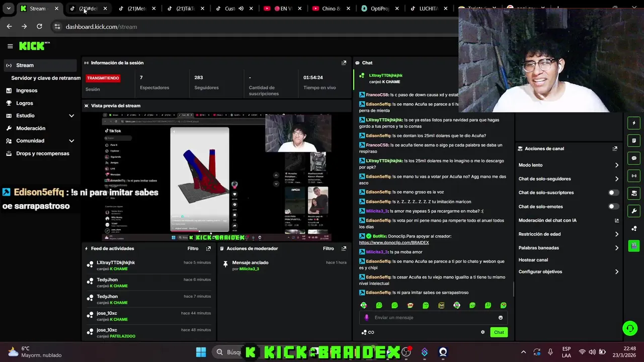Pop out the Acciones de moderador panel
Image resolution: width=644 pixels, height=362 pixels.
click(344, 248)
